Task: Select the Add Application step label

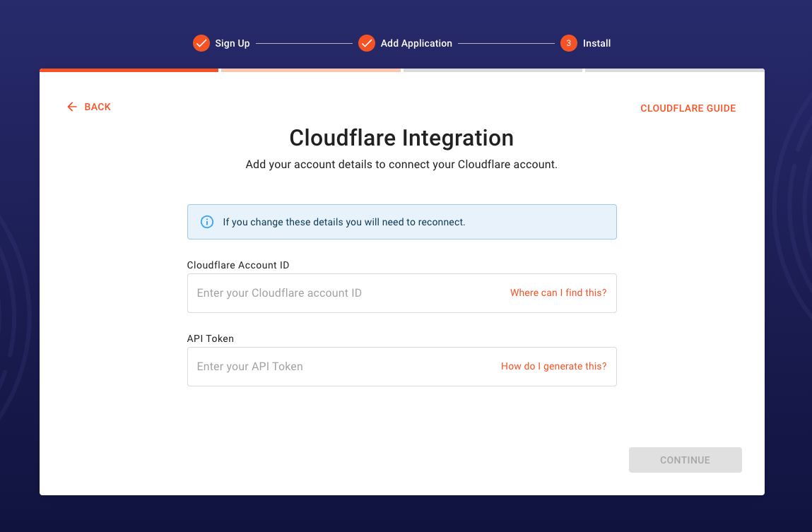Action: pos(416,44)
